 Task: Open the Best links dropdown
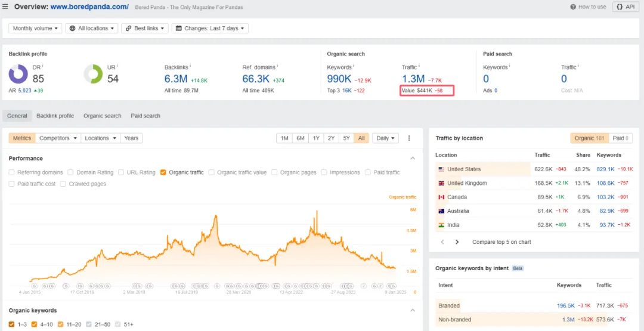click(144, 29)
